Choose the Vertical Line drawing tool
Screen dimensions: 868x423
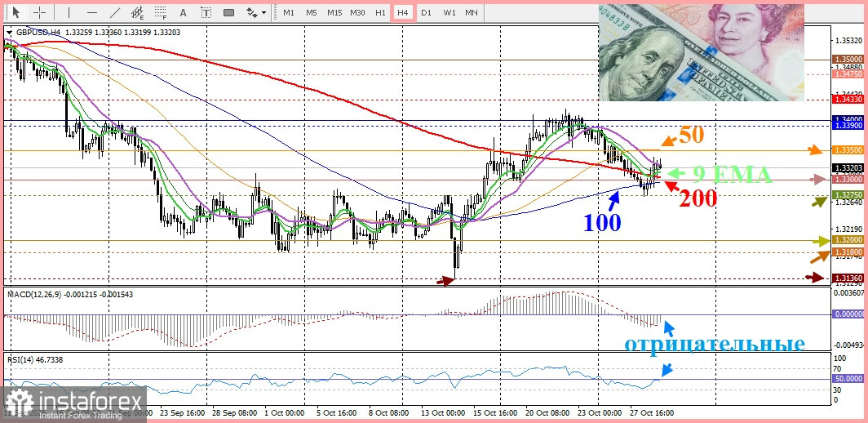tap(69, 12)
